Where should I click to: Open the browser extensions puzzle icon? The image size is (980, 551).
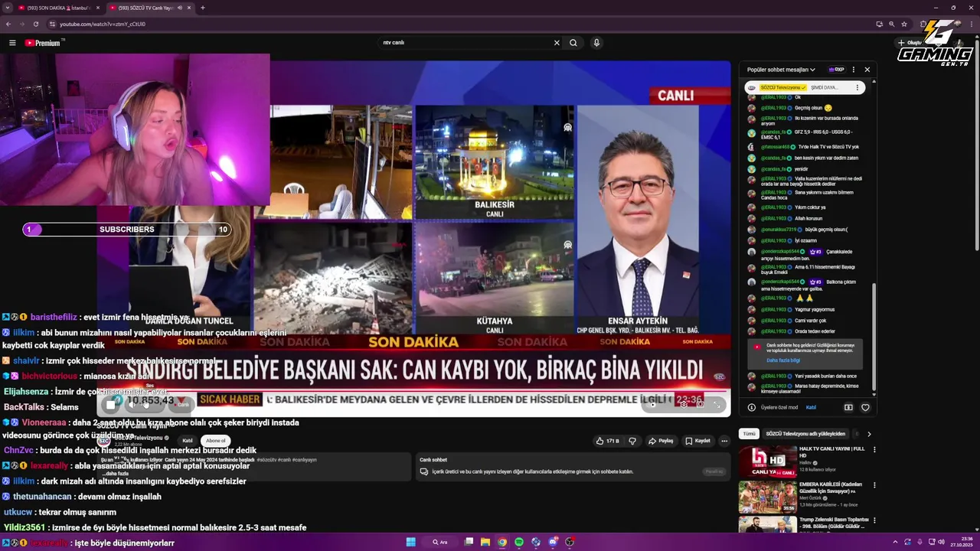pos(923,24)
